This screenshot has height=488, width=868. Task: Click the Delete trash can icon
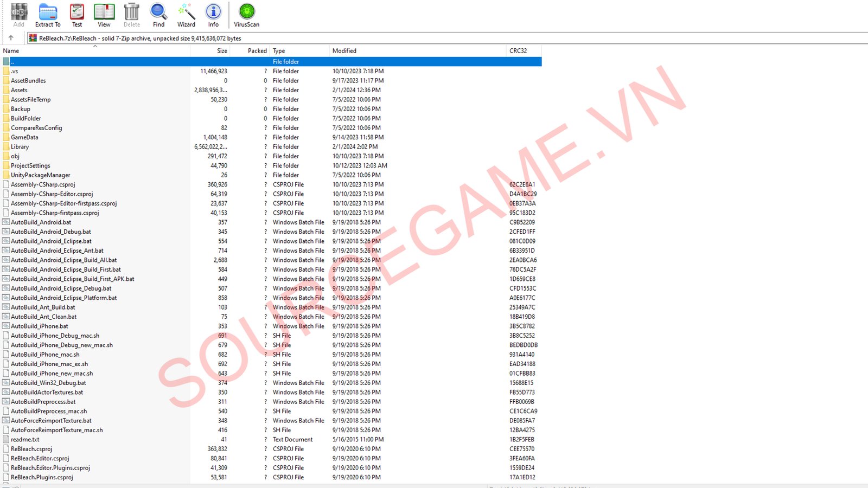[131, 15]
